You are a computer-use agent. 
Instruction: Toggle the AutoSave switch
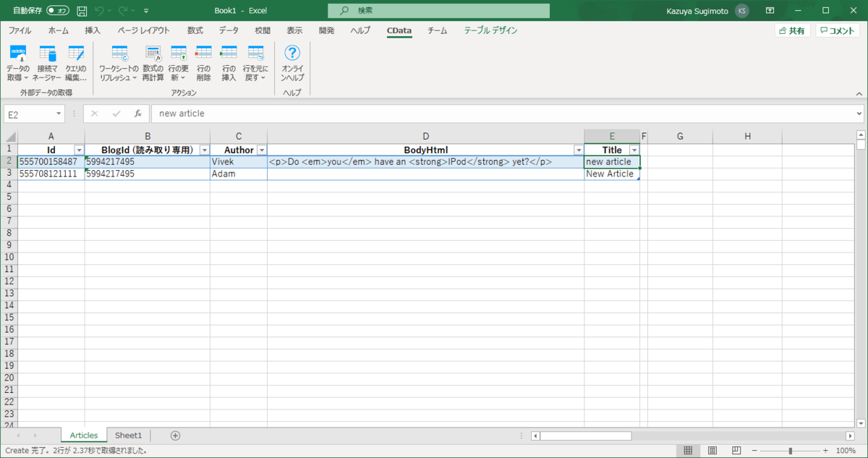click(x=58, y=11)
